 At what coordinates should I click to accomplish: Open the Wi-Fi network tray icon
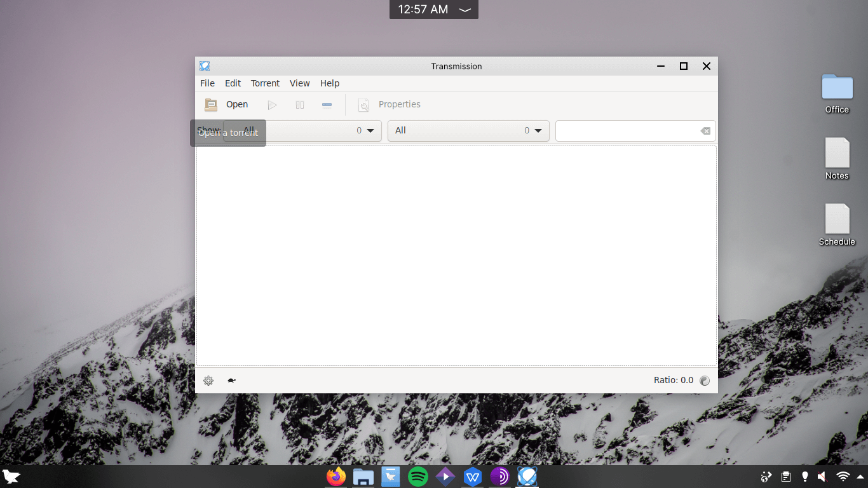click(x=843, y=477)
